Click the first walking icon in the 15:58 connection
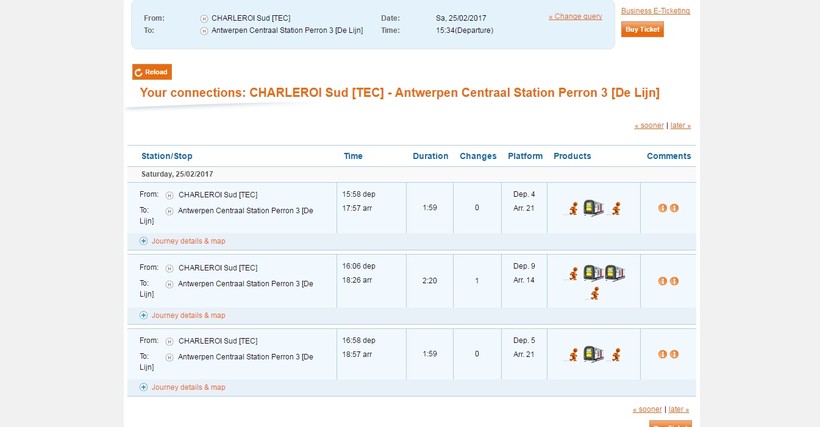The image size is (820, 427). pyautogui.click(x=573, y=208)
